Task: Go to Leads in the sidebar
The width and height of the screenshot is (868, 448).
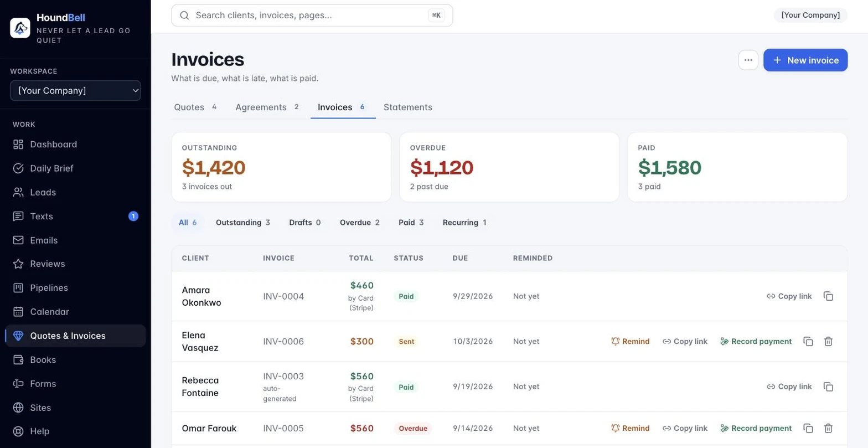Action: (75, 192)
